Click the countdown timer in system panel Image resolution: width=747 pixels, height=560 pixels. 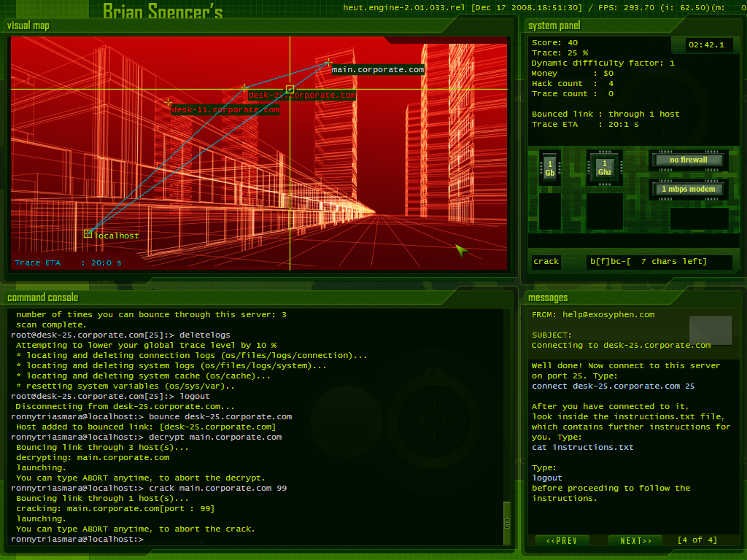705,44
